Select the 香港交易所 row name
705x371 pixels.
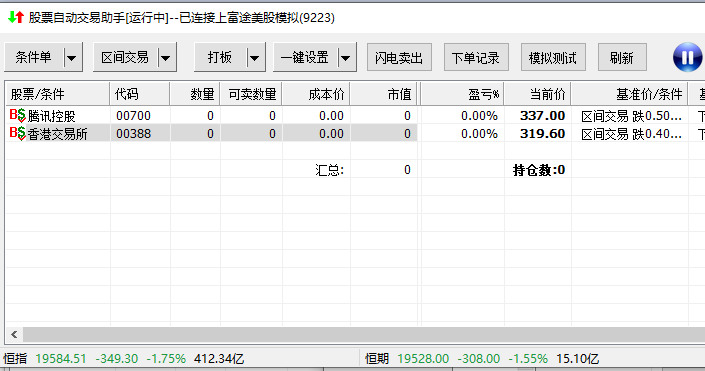click(x=58, y=134)
